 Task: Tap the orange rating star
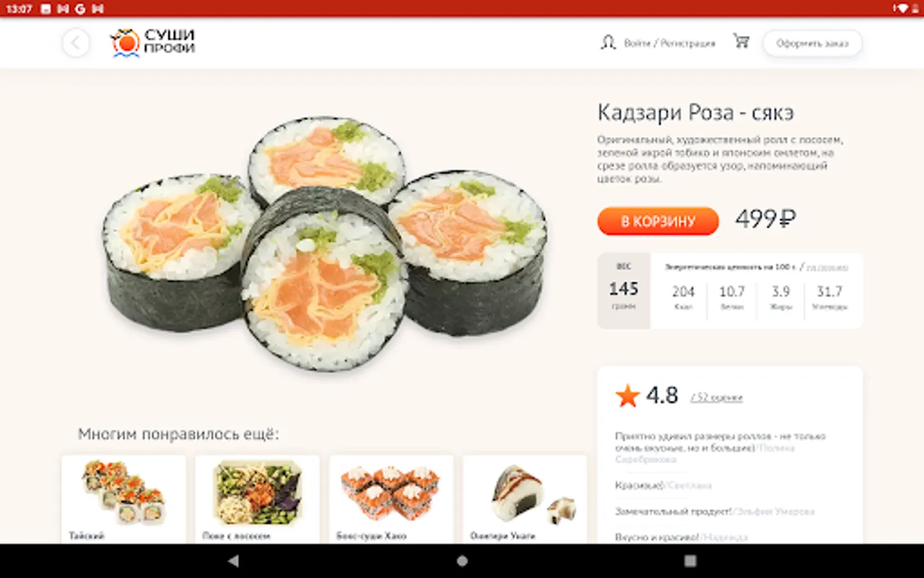(628, 396)
